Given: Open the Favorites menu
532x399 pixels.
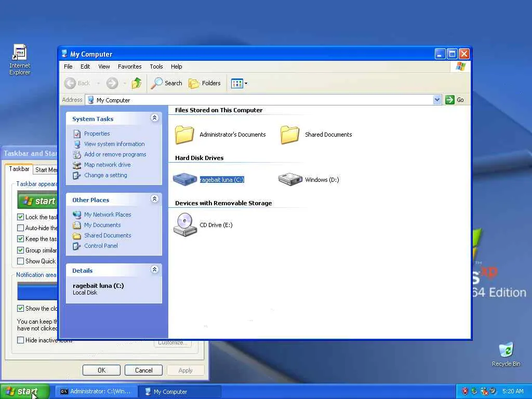Looking at the screenshot, I should pyautogui.click(x=129, y=66).
